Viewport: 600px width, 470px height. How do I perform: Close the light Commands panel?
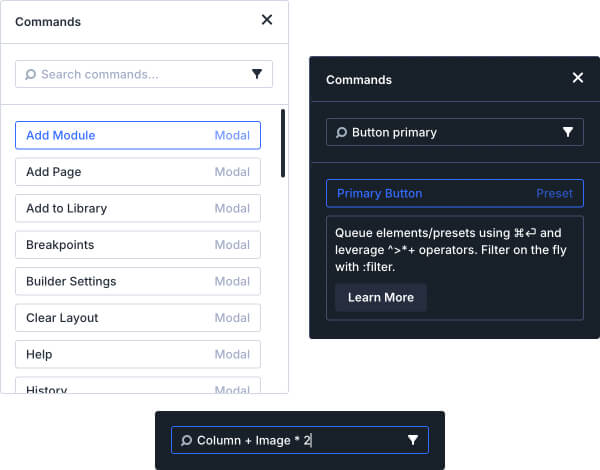coord(267,20)
